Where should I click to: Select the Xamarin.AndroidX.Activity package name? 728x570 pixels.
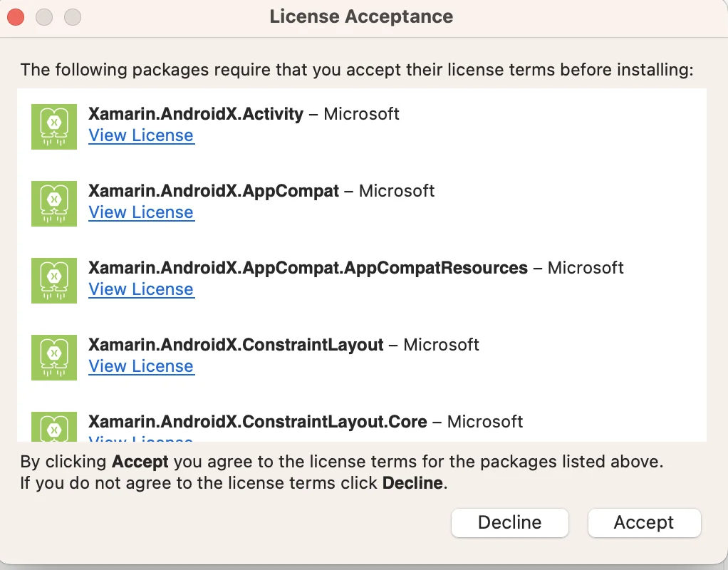click(196, 114)
